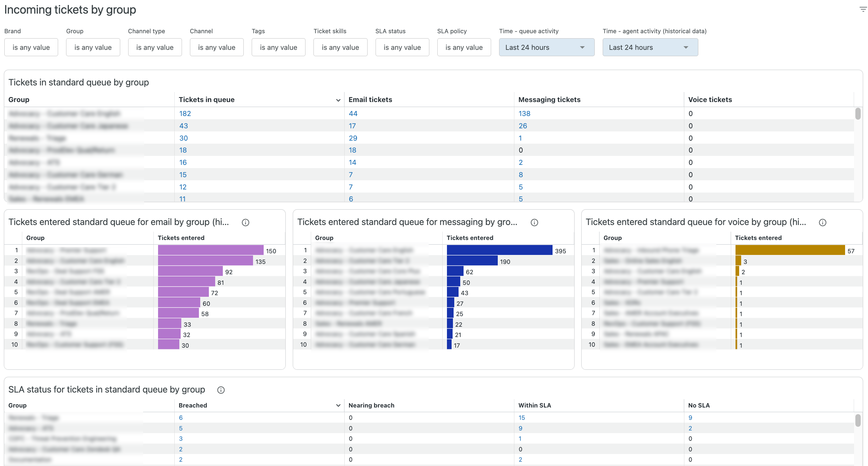Click the standard queue table scrollbar

858,114
